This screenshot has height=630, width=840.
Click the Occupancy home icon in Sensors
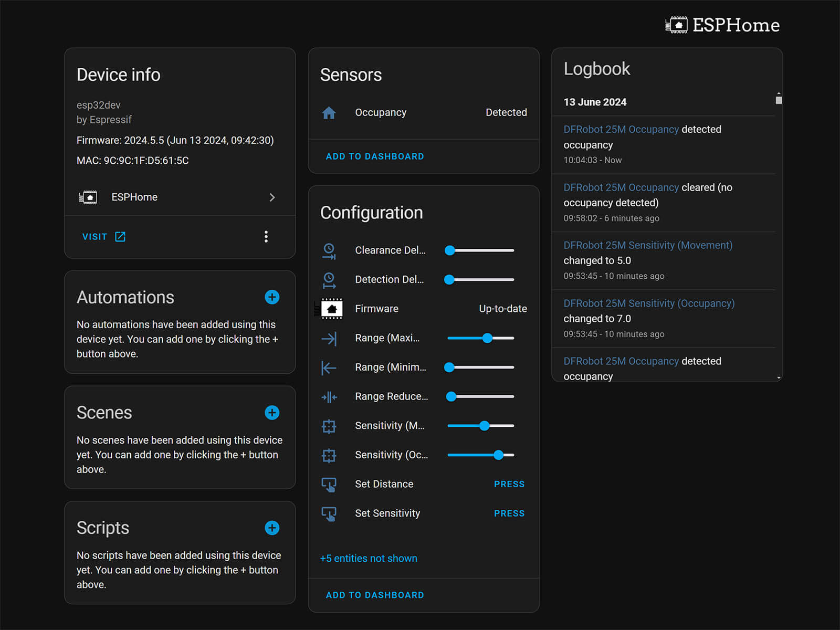click(x=329, y=113)
